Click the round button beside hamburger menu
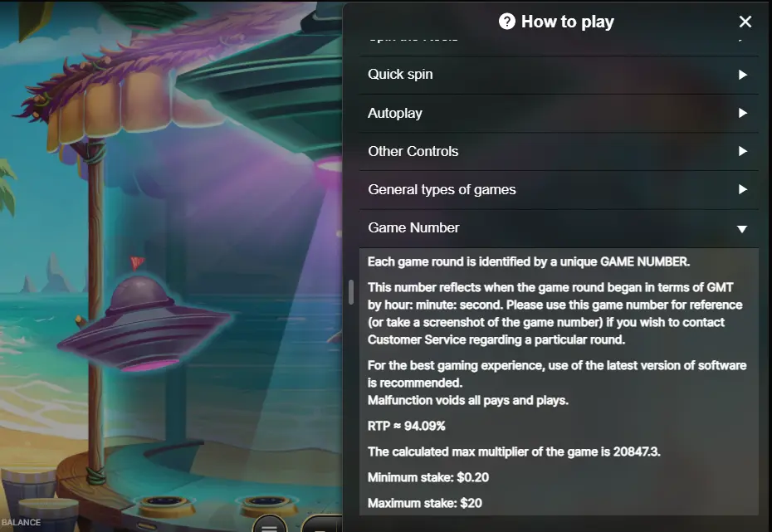The height and width of the screenshot is (532, 772). (x=322, y=525)
